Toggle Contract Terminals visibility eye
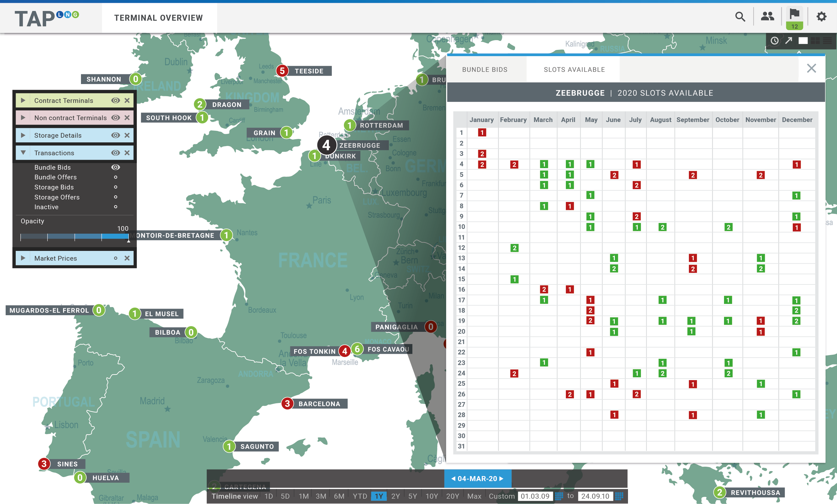Viewport: 837px width, 504px height. point(115,100)
